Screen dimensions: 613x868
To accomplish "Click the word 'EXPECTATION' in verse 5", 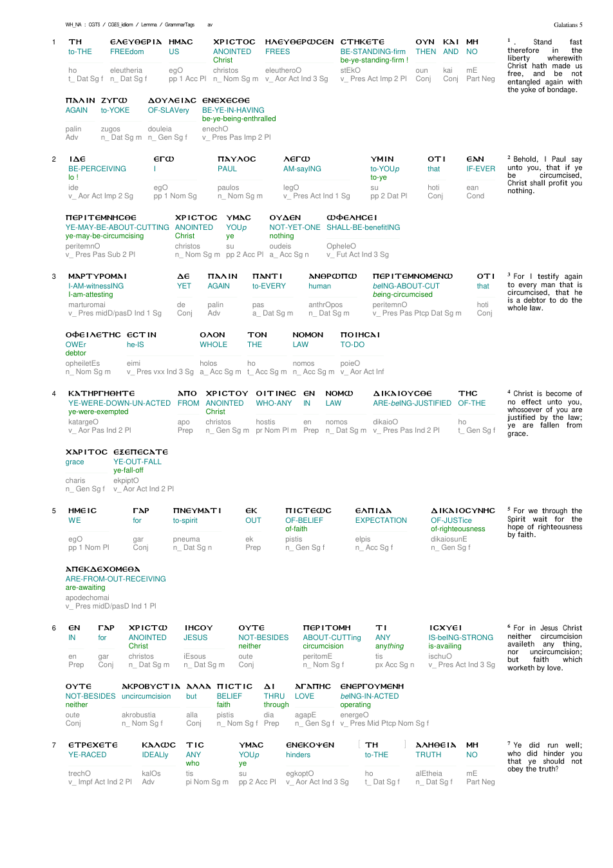I will [381, 521].
